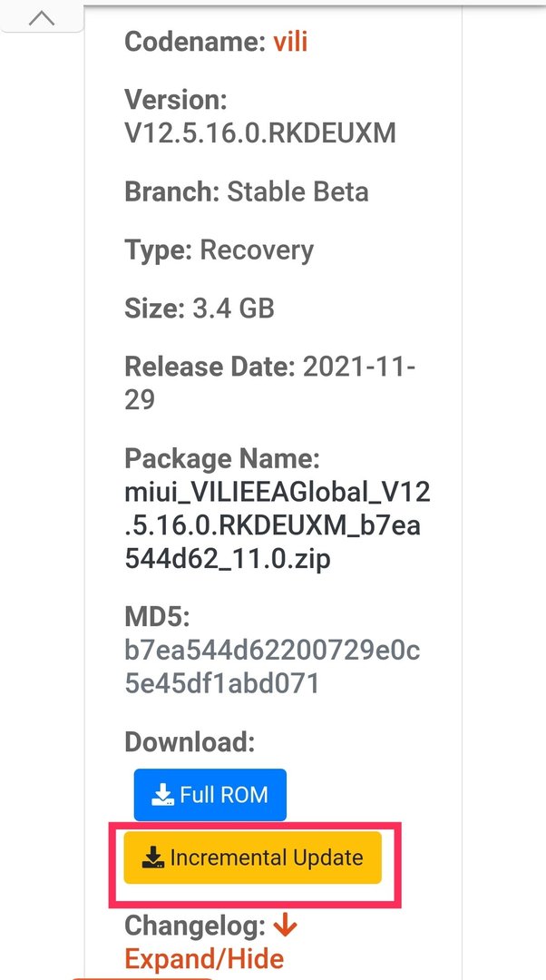Click the MD5: label
The height and width of the screenshot is (980, 546).
(157, 617)
